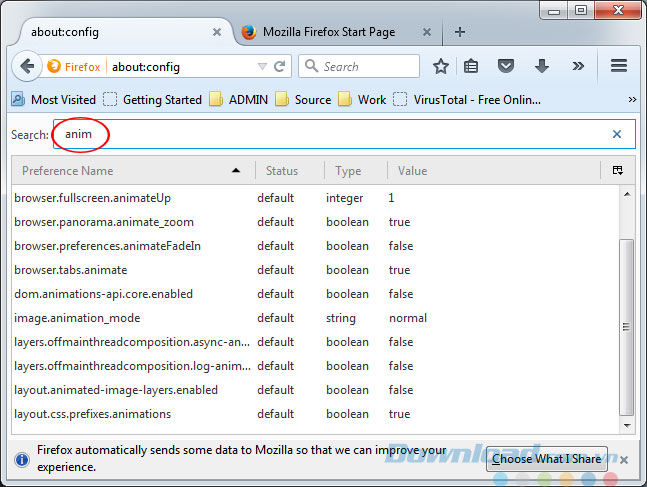Open the bookmarks list icon
This screenshot has height=487, width=647.
point(473,67)
